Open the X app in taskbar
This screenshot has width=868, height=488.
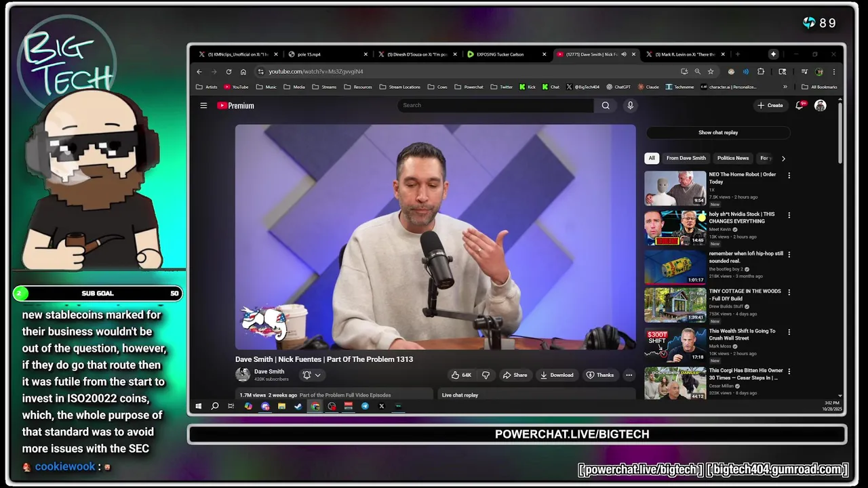pyautogui.click(x=381, y=406)
